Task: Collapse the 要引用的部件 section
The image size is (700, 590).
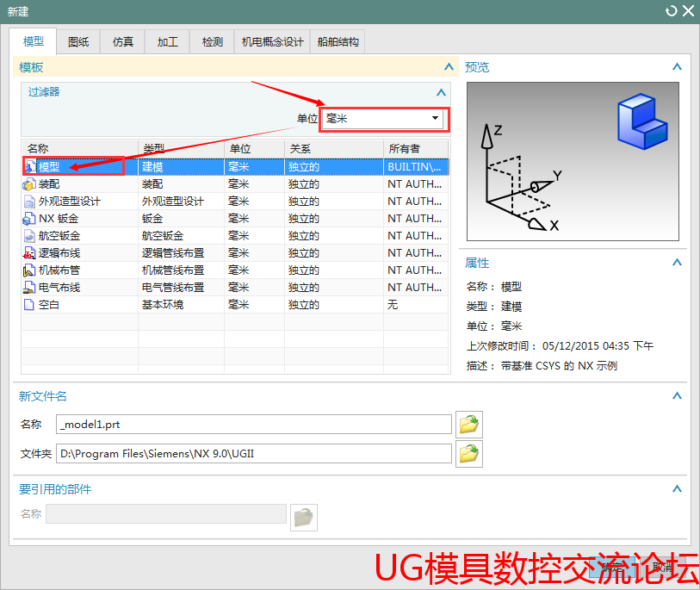Action: (x=677, y=488)
